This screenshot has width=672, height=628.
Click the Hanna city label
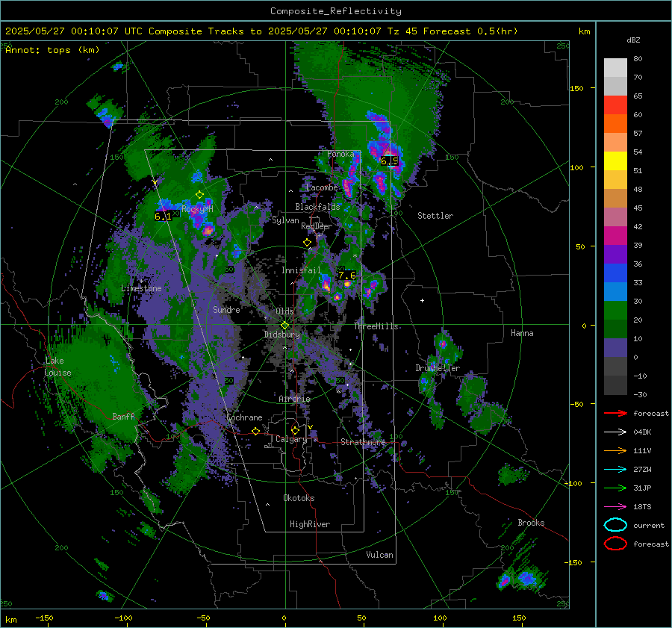click(x=522, y=333)
